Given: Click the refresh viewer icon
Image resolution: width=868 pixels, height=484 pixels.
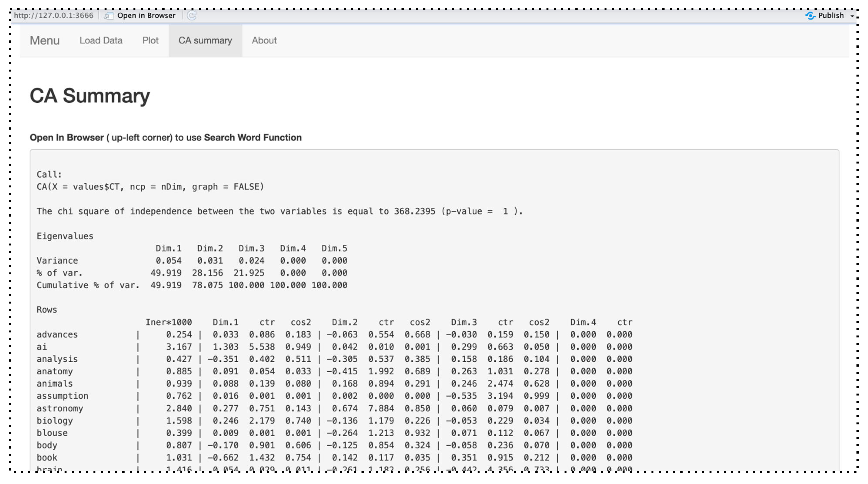Looking at the screenshot, I should pos(191,15).
